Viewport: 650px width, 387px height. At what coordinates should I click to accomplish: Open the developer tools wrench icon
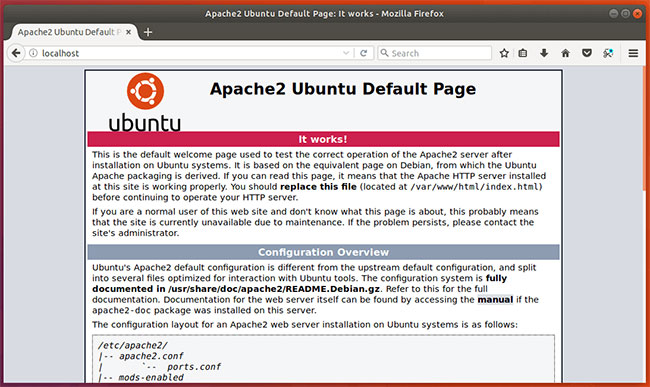pyautogui.click(x=608, y=53)
